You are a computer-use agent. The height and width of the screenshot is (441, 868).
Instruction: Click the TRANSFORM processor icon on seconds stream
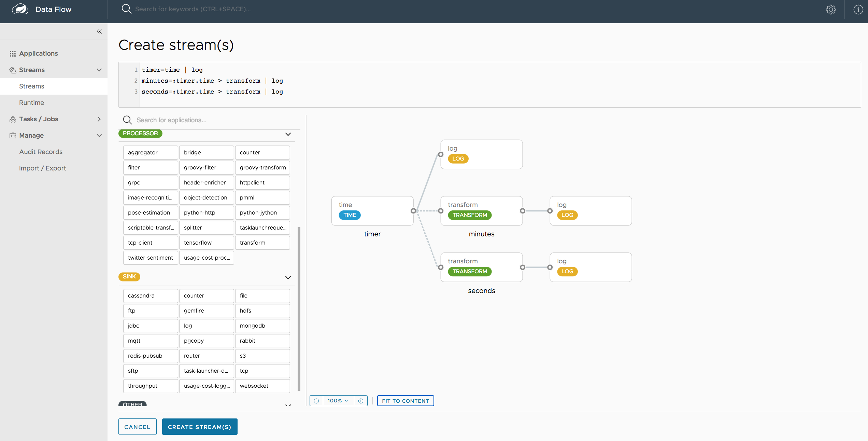(x=469, y=271)
